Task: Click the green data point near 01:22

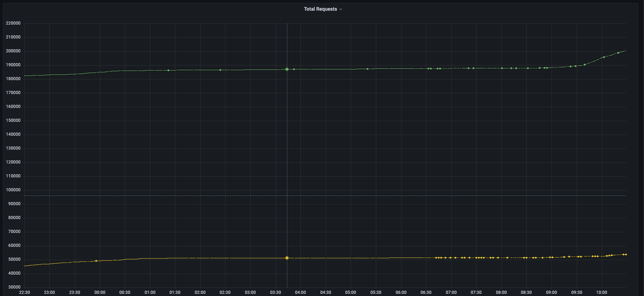Action: (x=168, y=70)
